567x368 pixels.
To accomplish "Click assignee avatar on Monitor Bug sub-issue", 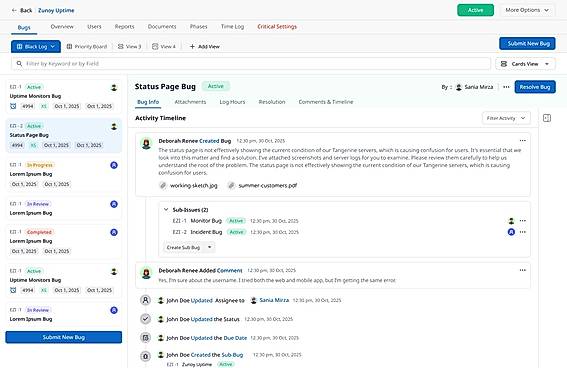I will tap(511, 221).
